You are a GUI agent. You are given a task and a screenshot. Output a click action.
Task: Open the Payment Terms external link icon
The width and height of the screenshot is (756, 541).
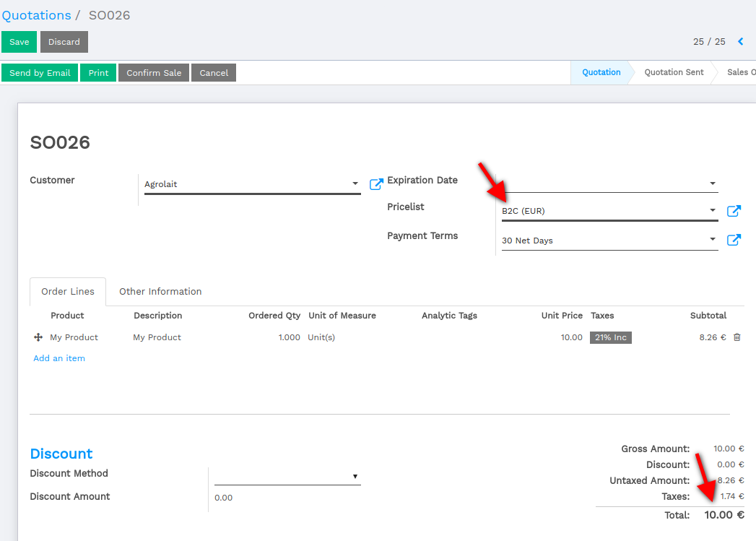734,240
